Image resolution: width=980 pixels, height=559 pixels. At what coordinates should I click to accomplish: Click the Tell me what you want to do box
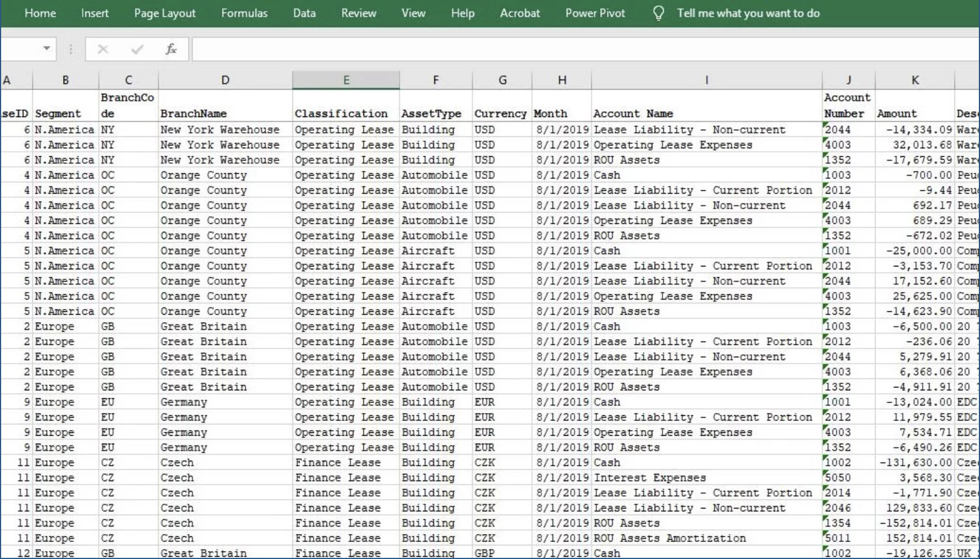748,13
